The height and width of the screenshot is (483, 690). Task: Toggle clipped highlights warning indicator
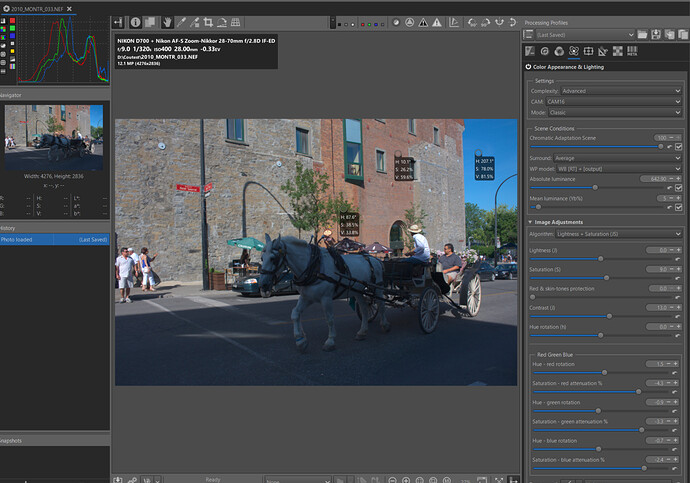pos(437,21)
